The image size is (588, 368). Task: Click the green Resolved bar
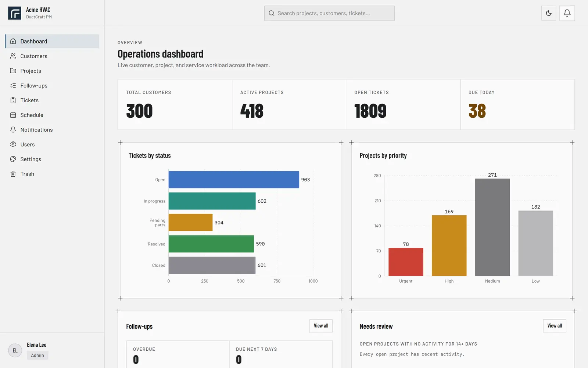(x=211, y=244)
